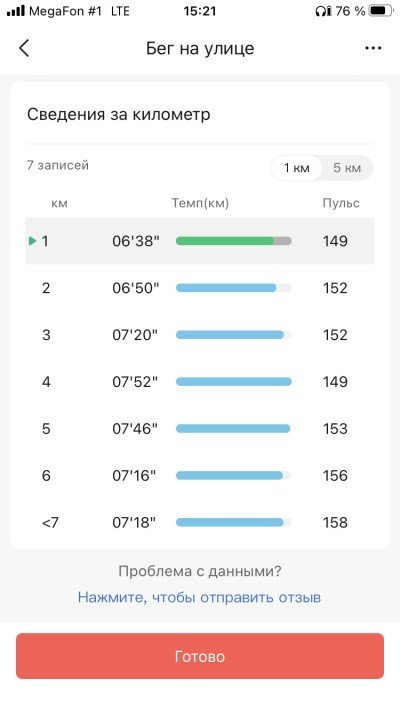Tap the cellular signal bars icon
The image size is (400, 711).
click(15, 11)
